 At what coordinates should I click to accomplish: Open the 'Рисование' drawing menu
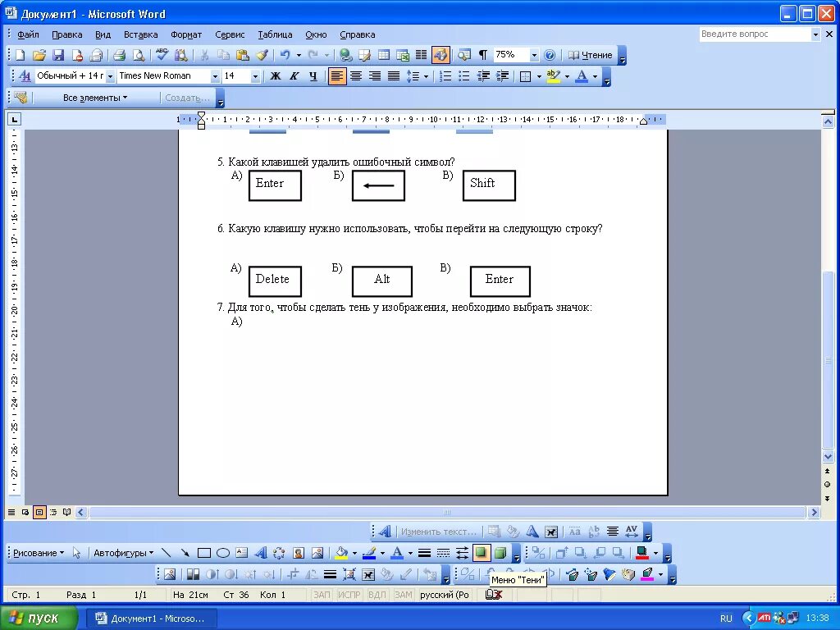pyautogui.click(x=39, y=553)
